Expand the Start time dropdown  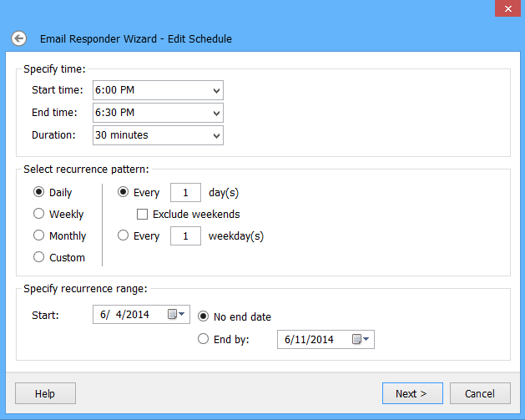point(217,90)
